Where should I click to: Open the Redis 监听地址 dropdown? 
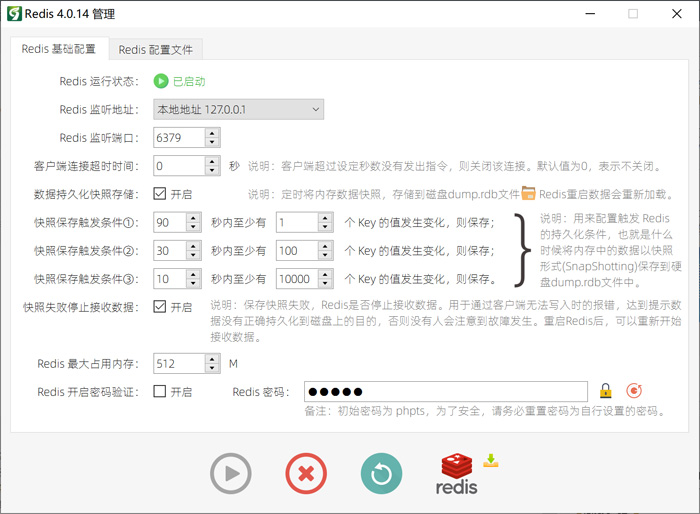pyautogui.click(x=238, y=109)
